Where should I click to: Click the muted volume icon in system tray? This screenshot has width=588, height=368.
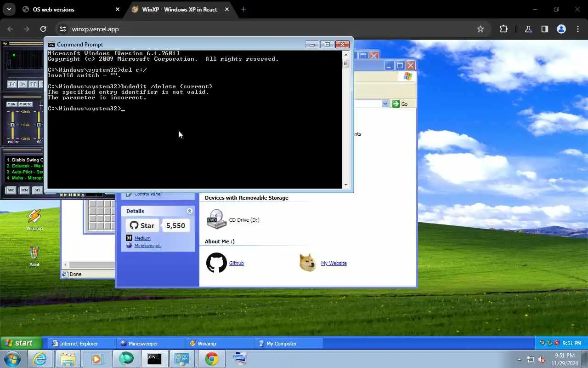tap(542, 360)
